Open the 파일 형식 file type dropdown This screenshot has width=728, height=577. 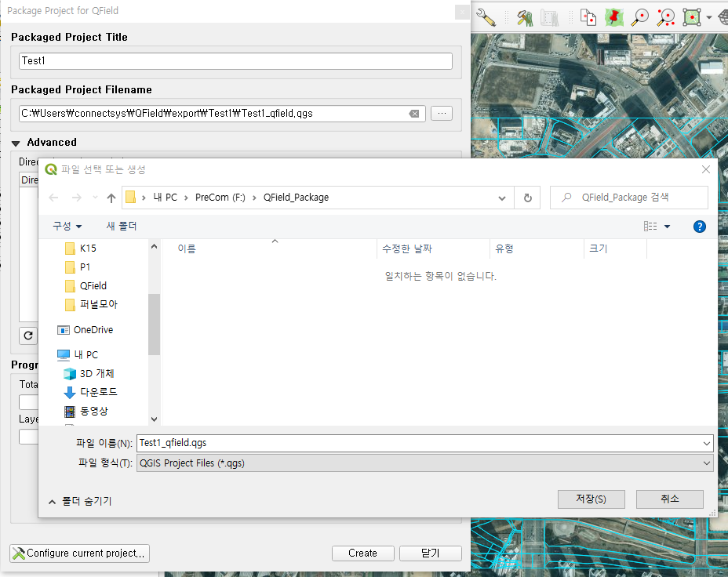(x=425, y=463)
